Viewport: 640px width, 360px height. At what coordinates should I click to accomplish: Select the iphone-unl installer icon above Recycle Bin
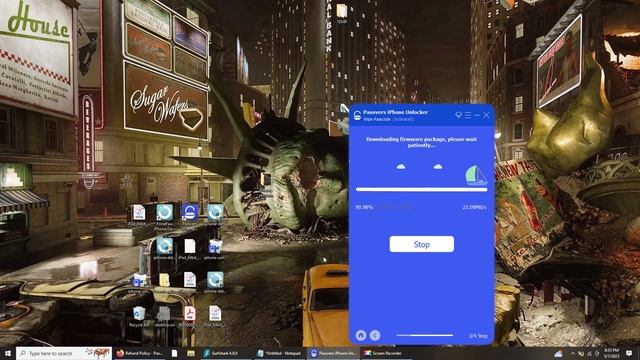point(139,283)
